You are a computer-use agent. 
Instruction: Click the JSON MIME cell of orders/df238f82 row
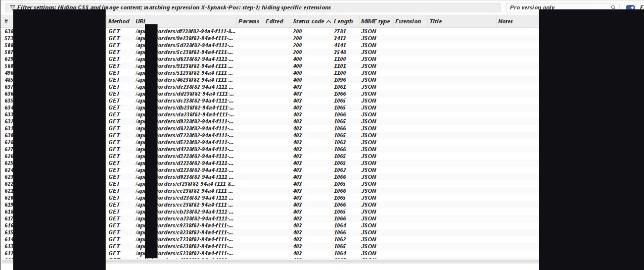pos(369,31)
